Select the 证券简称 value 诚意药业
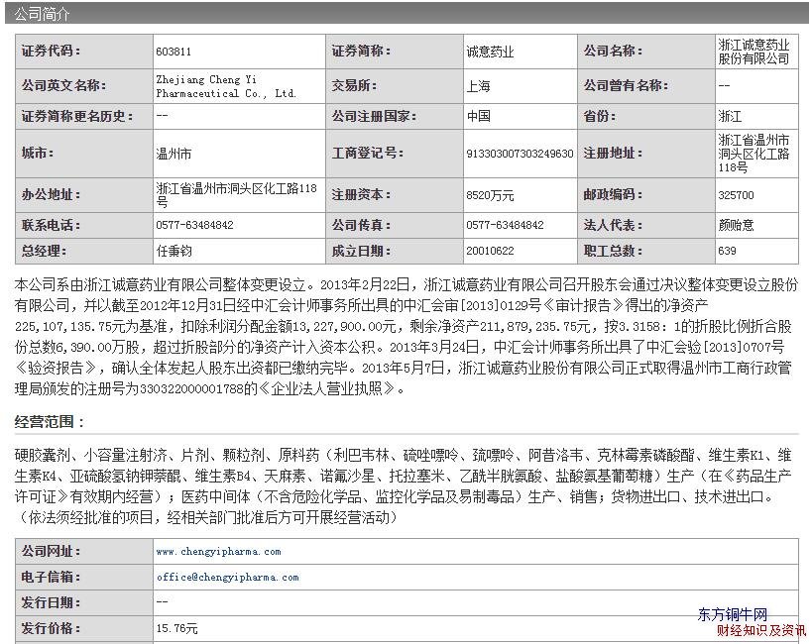 [490, 52]
